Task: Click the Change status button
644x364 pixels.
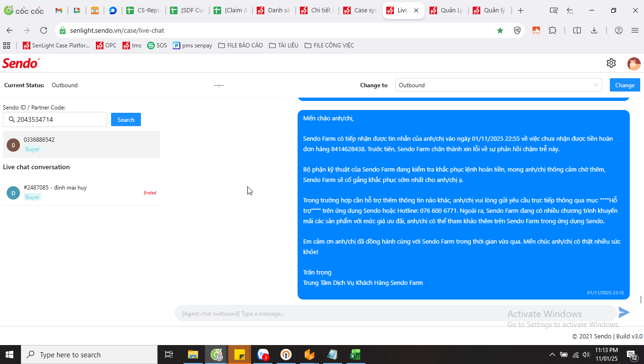Action: point(625,85)
